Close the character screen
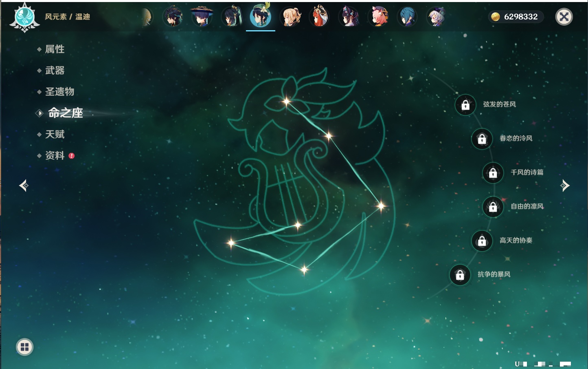The image size is (588, 369). (564, 17)
